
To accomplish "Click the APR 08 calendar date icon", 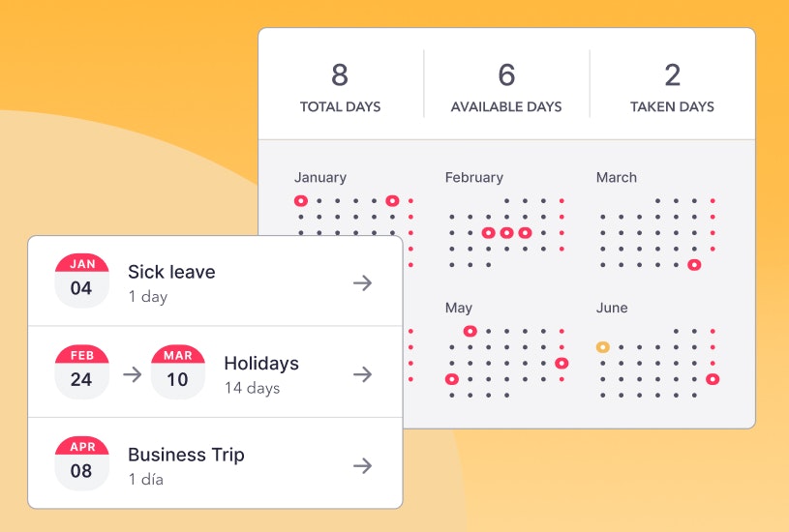I will point(81,463).
